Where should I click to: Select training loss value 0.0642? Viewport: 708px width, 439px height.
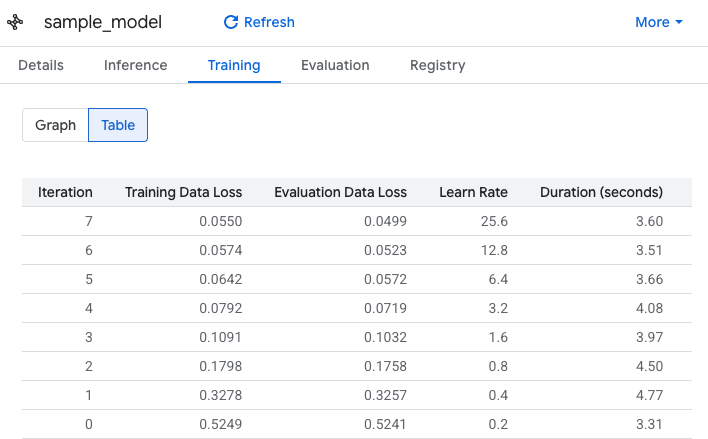[x=221, y=279]
